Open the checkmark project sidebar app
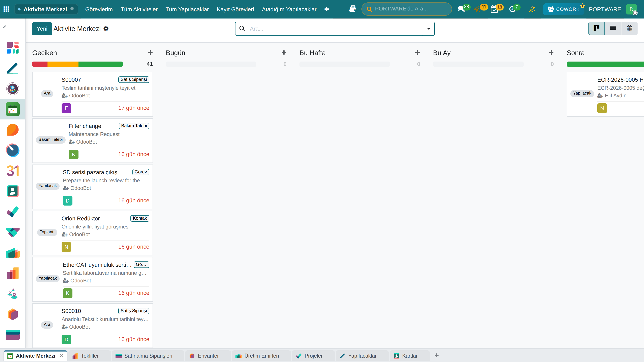The image size is (644, 362). pos(12,212)
